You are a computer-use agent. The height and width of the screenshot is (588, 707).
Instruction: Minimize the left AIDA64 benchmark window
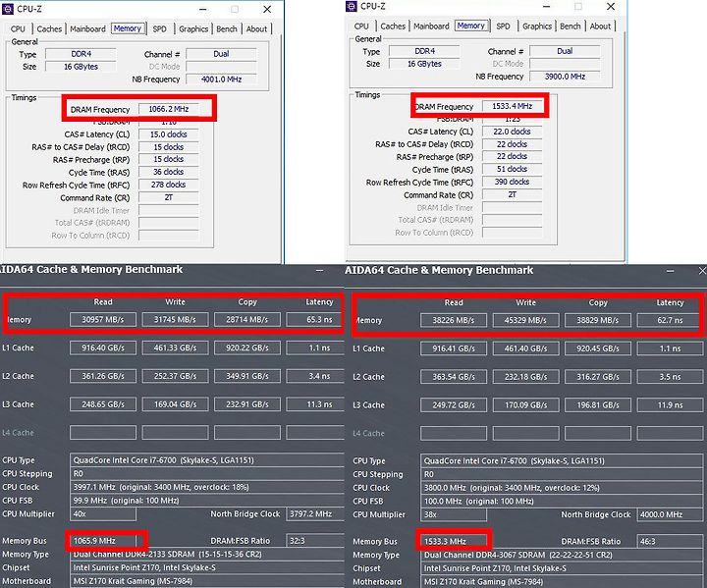click(320, 271)
